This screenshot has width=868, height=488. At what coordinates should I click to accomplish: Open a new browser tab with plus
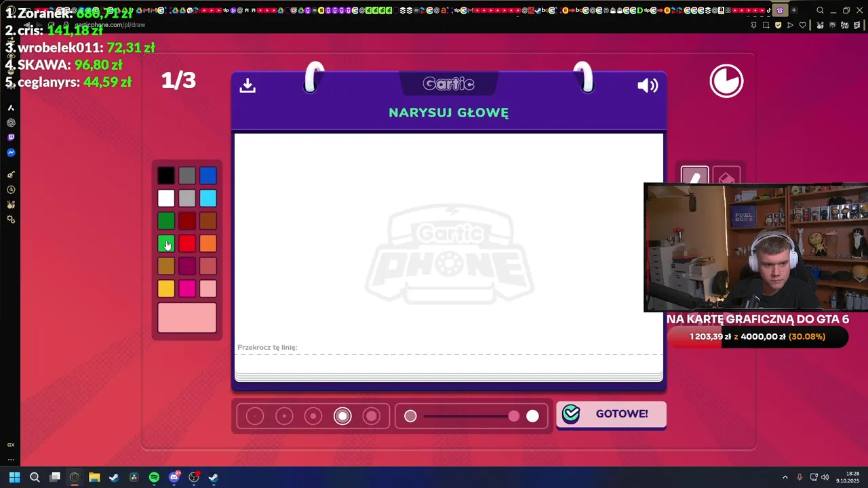[x=793, y=10]
